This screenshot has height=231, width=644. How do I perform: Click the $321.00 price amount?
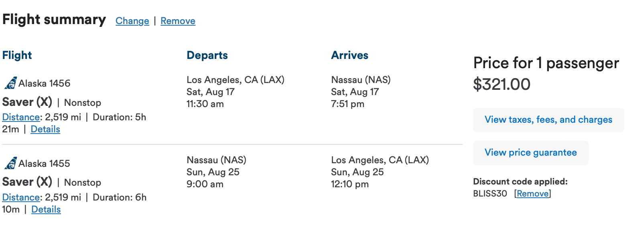coord(501,84)
